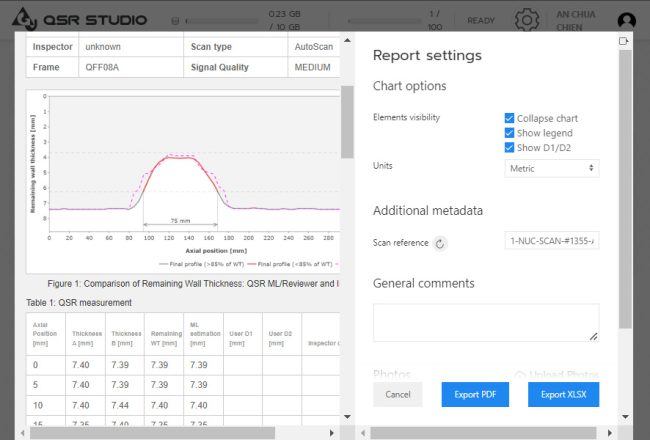The width and height of the screenshot is (650, 440).
Task: Click the settings panel scroll left arrow
Action: pos(363,433)
